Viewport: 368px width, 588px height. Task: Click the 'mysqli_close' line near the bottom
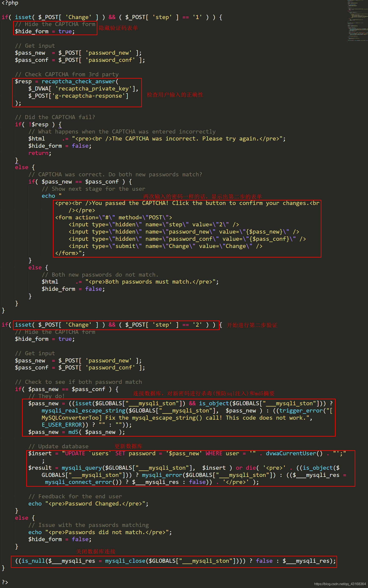[x=175, y=561]
